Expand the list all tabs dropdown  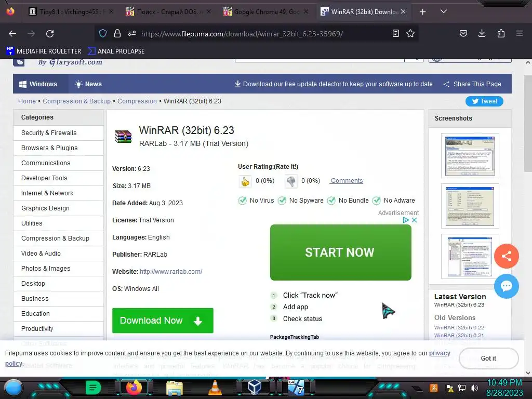point(444,11)
